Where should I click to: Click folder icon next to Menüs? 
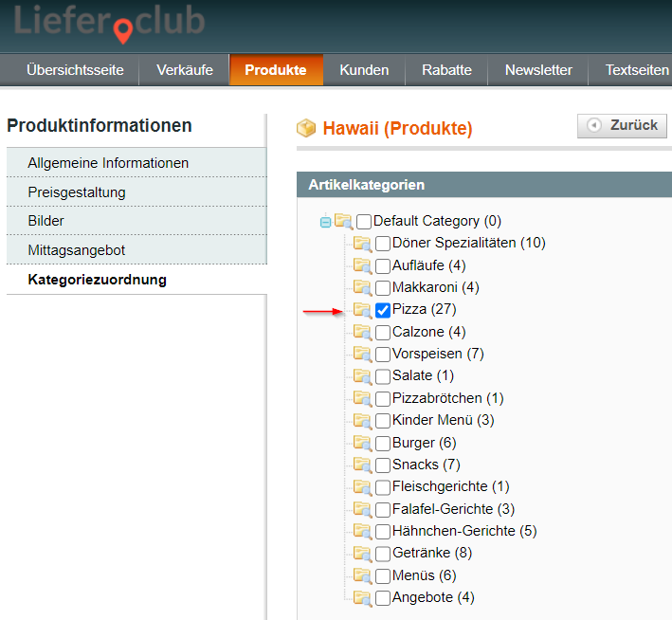[363, 575]
